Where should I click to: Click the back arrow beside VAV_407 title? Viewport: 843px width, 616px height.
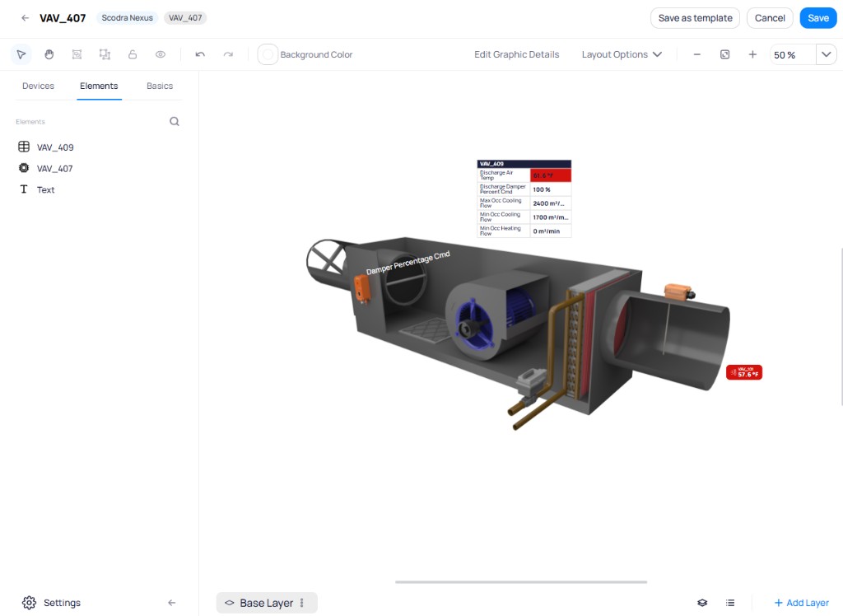tap(25, 18)
